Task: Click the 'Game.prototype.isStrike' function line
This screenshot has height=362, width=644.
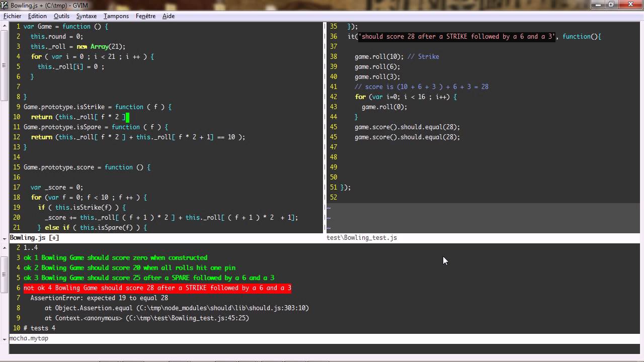Action: coord(98,107)
